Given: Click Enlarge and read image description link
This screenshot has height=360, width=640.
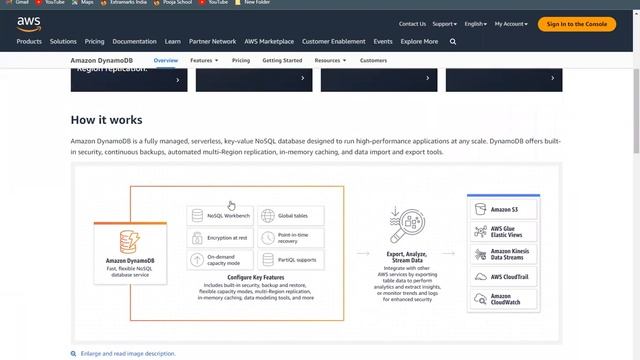Looking at the screenshot, I should pos(128,353).
